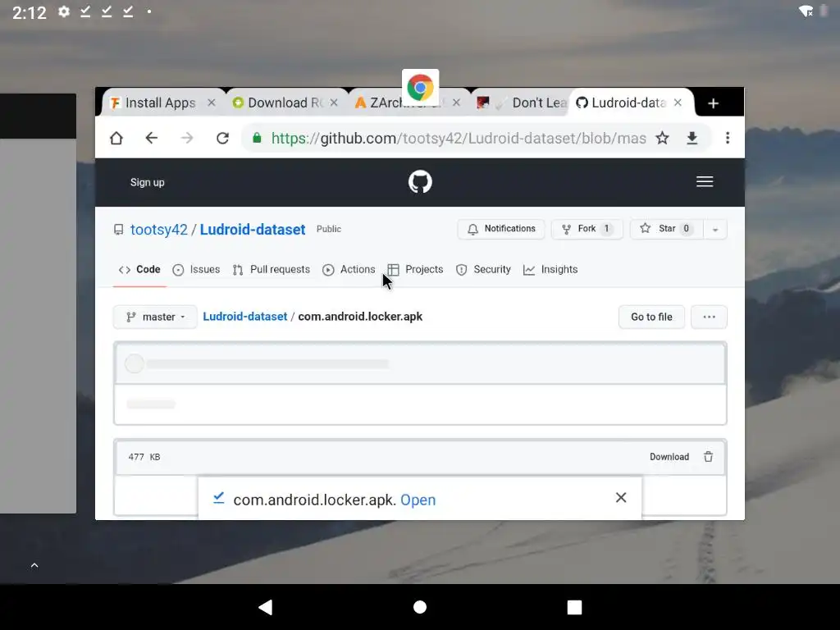
Task: Close the ZArchiver tab
Action: tap(456, 103)
